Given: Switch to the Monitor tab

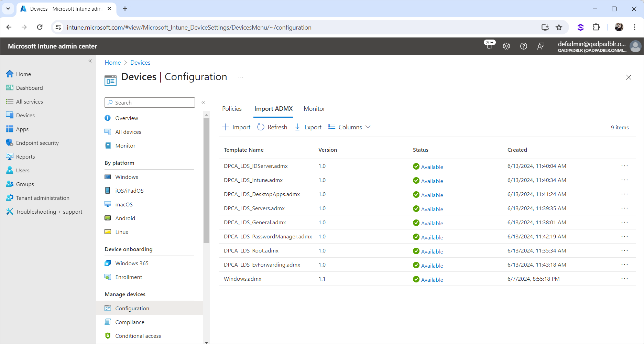Looking at the screenshot, I should tap(314, 109).
